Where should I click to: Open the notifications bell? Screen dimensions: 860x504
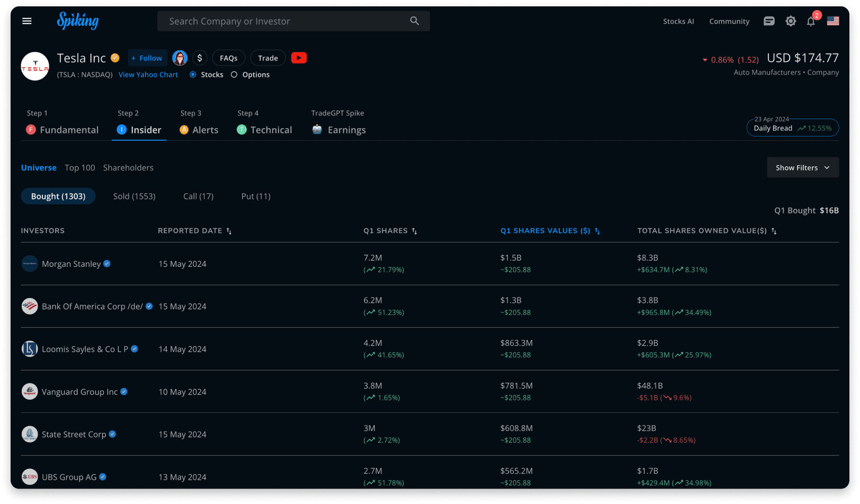coord(811,21)
